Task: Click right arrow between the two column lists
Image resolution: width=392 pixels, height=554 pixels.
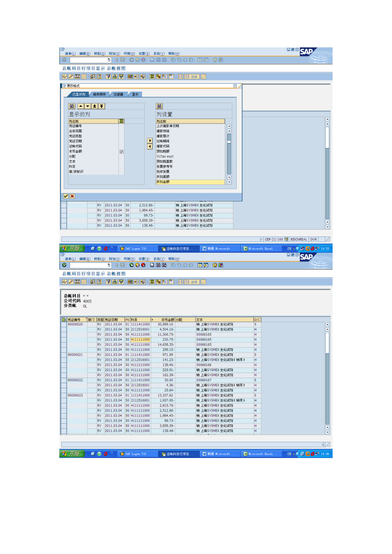Action: pyautogui.click(x=150, y=141)
